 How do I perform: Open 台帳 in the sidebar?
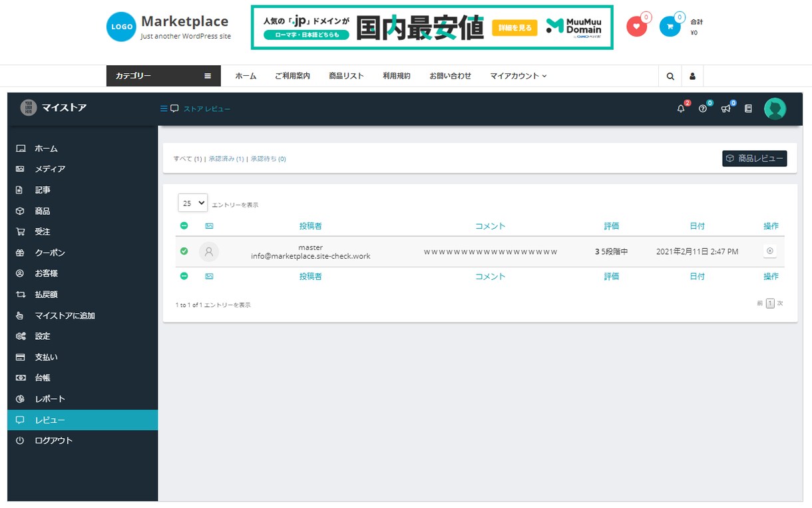pyautogui.click(x=83, y=378)
